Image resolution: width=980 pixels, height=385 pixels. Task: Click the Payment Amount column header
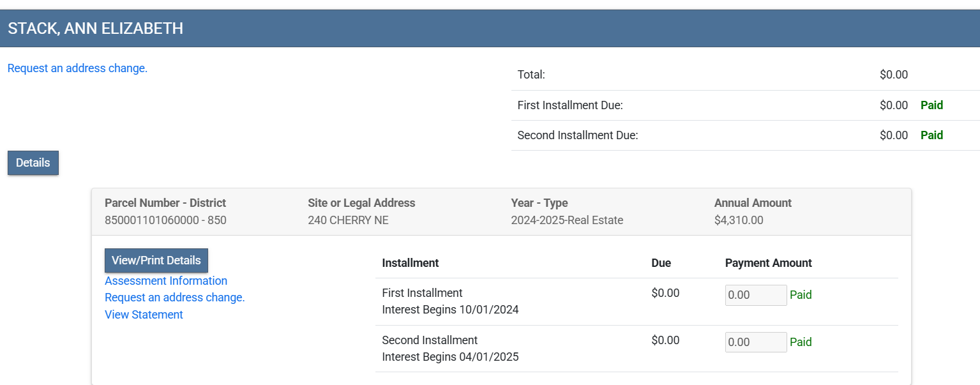(768, 263)
